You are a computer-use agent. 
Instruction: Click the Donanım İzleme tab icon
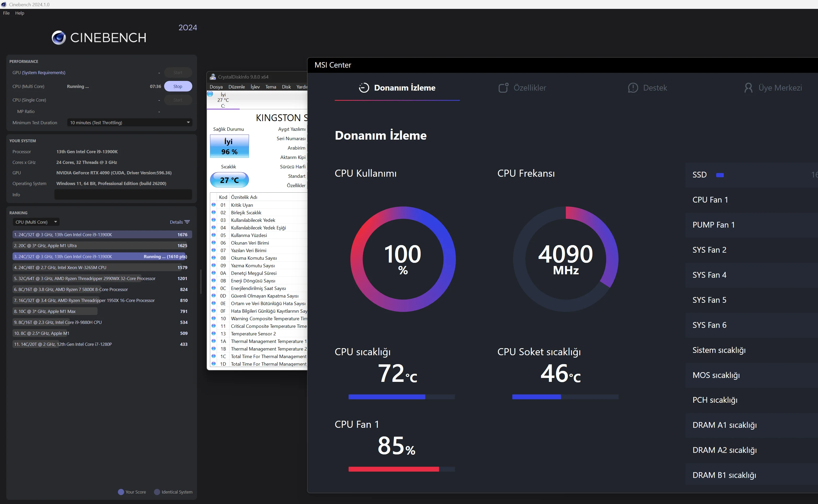pos(364,88)
